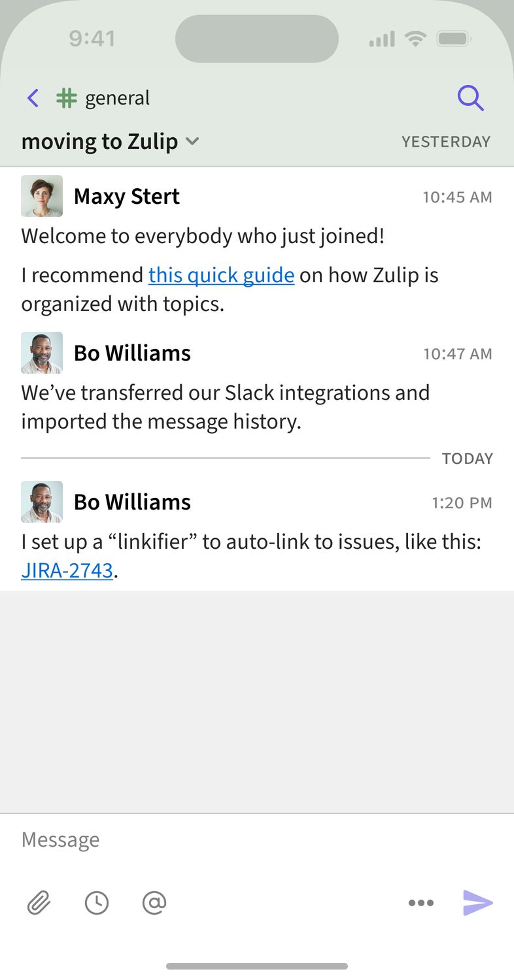Attach a file with the paperclip icon
Viewport: 514px width, 980px height.
click(x=39, y=903)
